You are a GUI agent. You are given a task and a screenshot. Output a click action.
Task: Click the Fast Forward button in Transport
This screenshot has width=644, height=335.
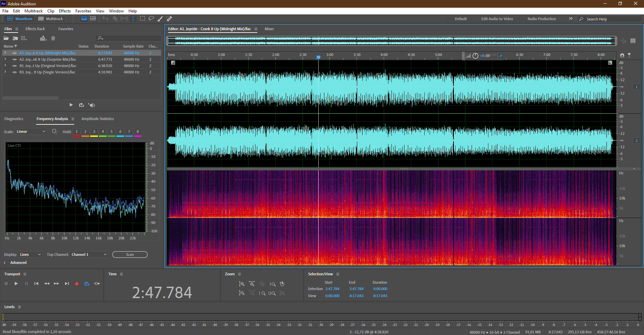[x=56, y=284]
